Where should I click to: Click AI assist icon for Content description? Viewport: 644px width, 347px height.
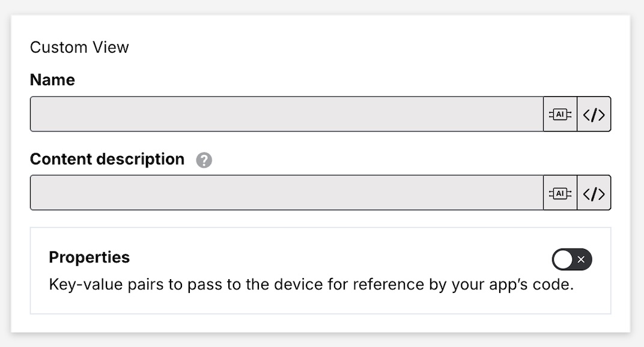(x=560, y=193)
